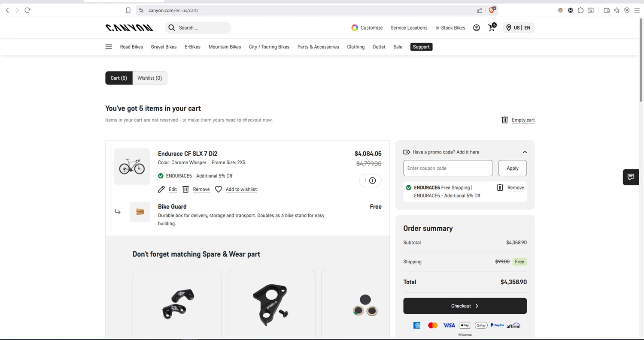Click the pencil icon next to Edit
Viewport: 644px width, 340px height.
[x=161, y=189]
